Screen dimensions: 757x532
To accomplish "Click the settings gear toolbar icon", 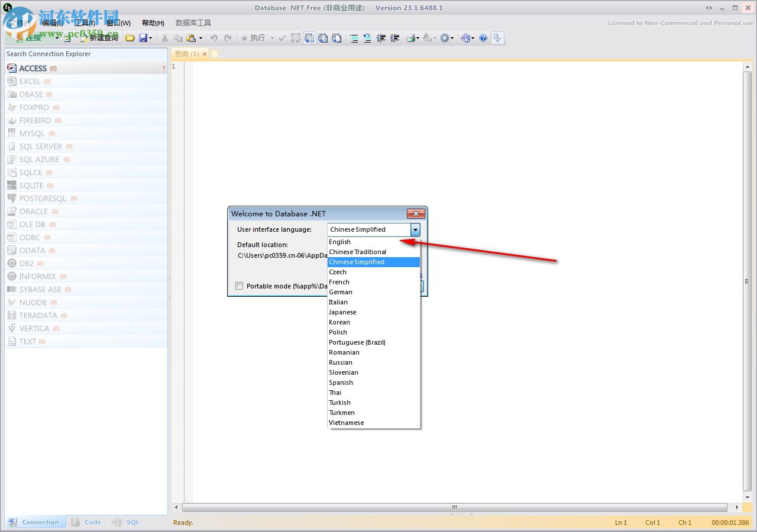I will tap(445, 38).
